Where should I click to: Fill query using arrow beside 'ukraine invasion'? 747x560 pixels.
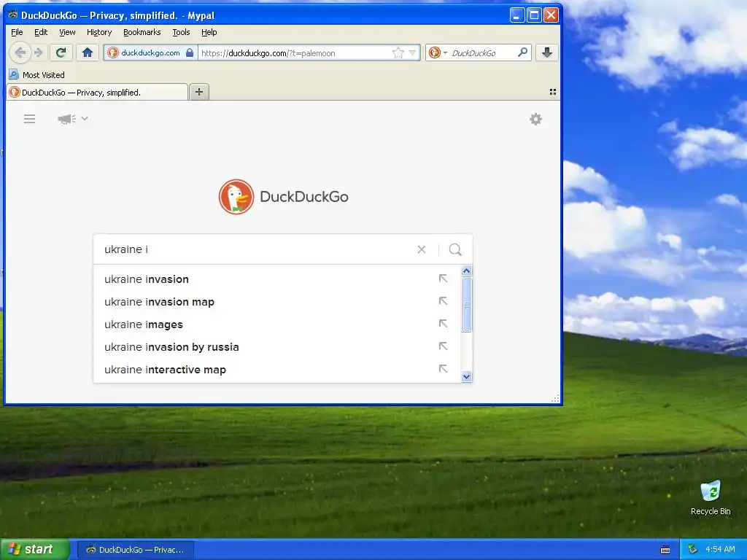443,279
